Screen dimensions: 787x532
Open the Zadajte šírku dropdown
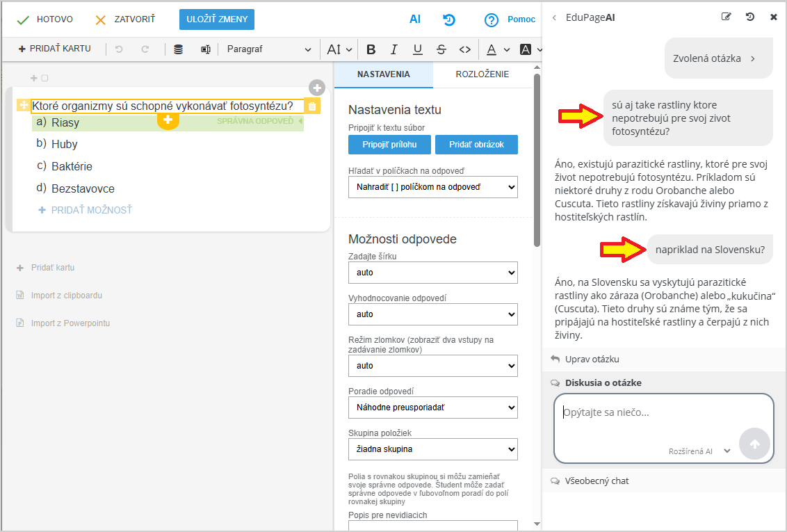tap(432, 273)
